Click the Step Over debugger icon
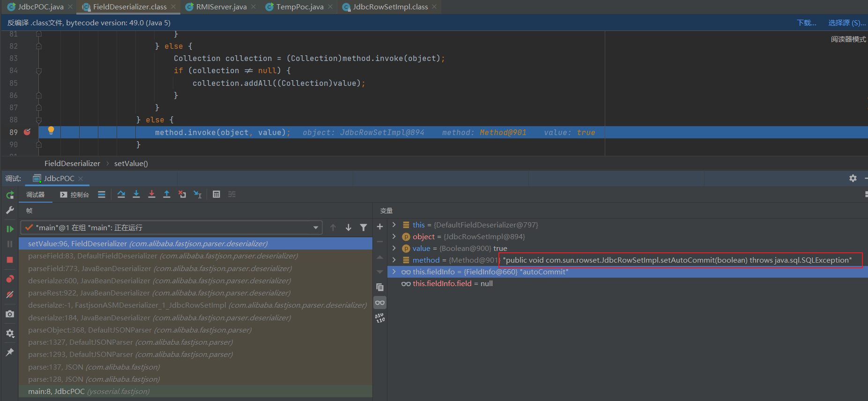This screenshot has height=401, width=868. tap(121, 195)
